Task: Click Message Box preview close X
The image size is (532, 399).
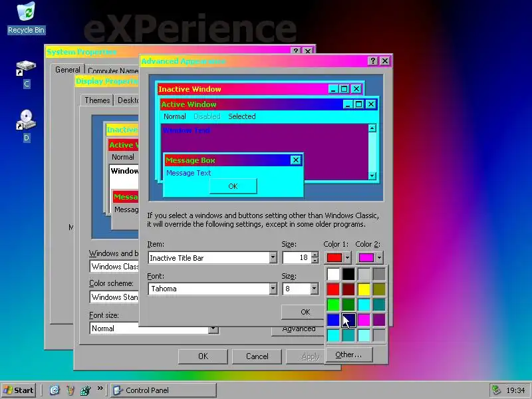Action: coord(296,160)
